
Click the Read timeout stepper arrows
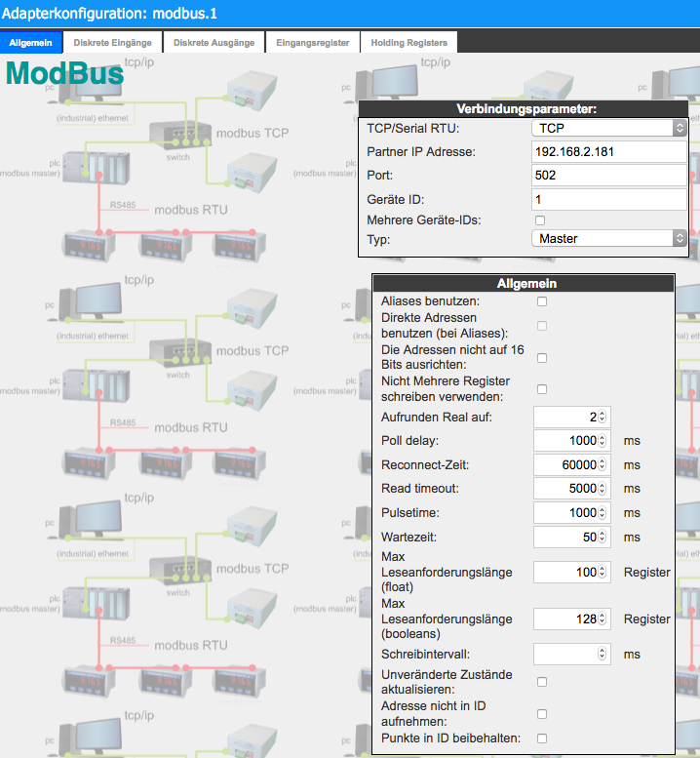602,488
